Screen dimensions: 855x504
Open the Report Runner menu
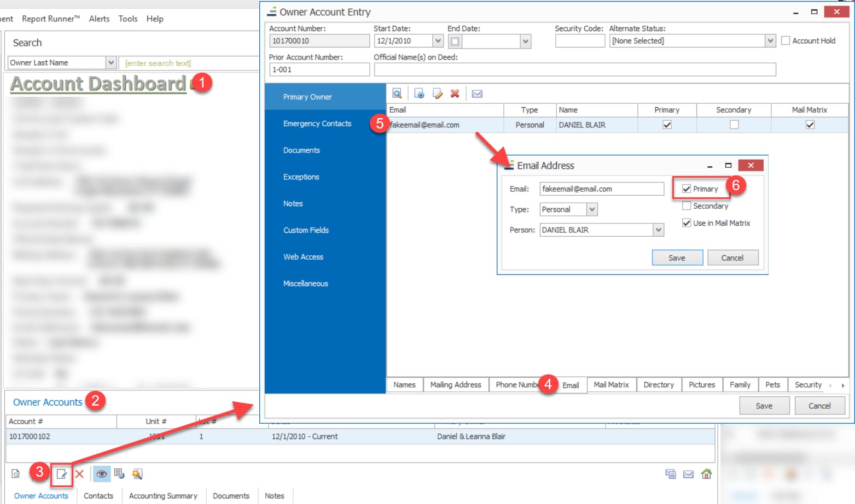click(x=51, y=19)
